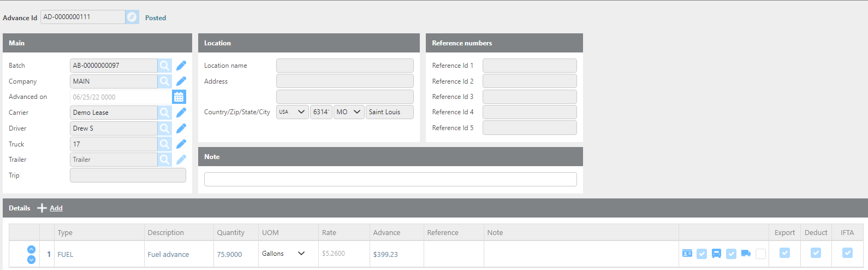
Task: Expand the MO state dropdown
Action: [349, 112]
